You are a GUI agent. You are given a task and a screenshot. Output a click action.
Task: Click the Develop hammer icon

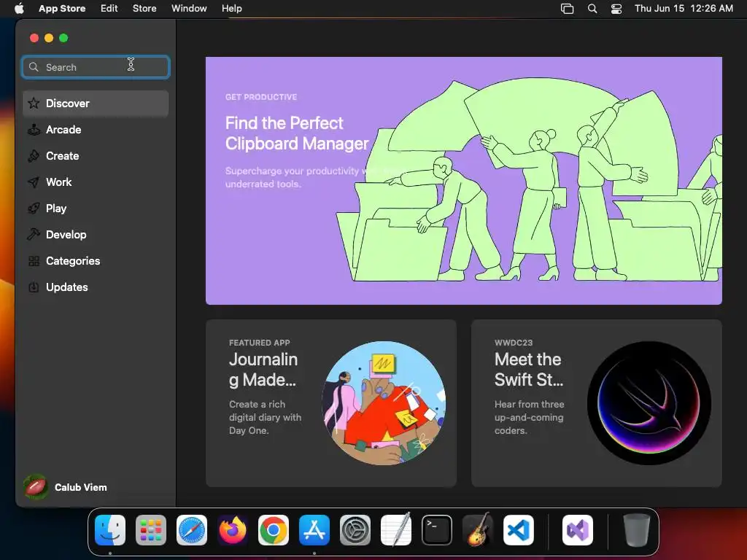pyautogui.click(x=34, y=234)
